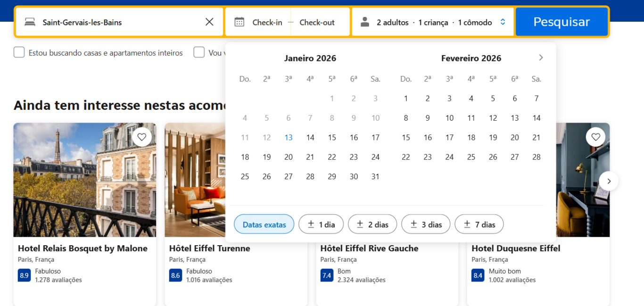This screenshot has width=644, height=306.
Task: Save Hotel Duquesne Eiffel with the heart icon
Action: [595, 137]
